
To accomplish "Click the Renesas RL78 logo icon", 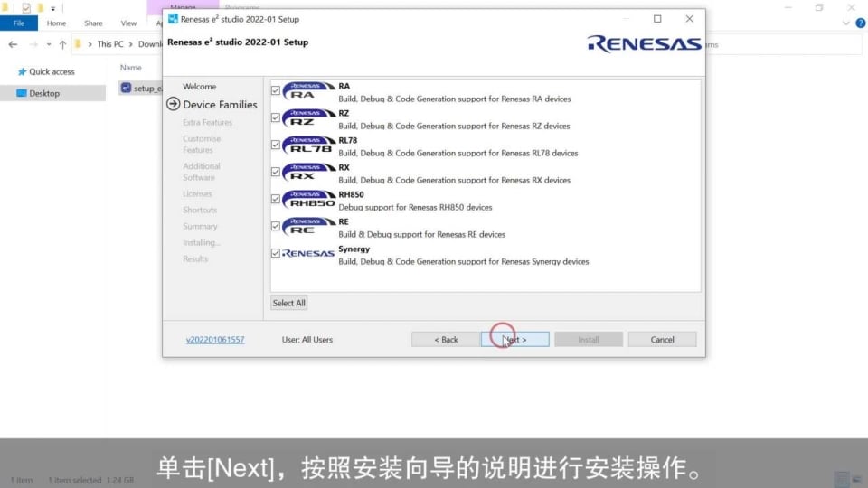I will pos(309,145).
